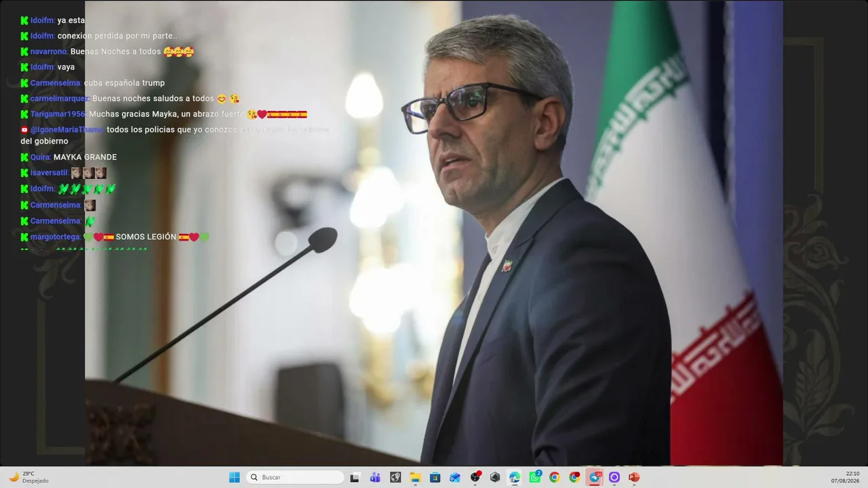Open Microsoft Teams from the taskbar
Screen dimensions: 868x488
[375, 477]
